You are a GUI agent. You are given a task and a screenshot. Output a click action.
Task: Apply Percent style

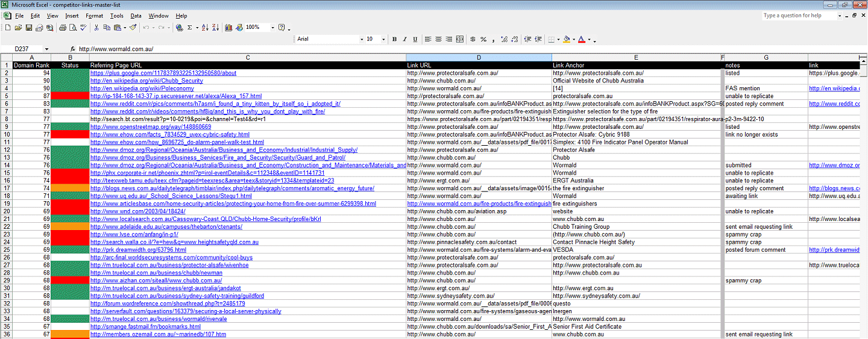pyautogui.click(x=483, y=39)
